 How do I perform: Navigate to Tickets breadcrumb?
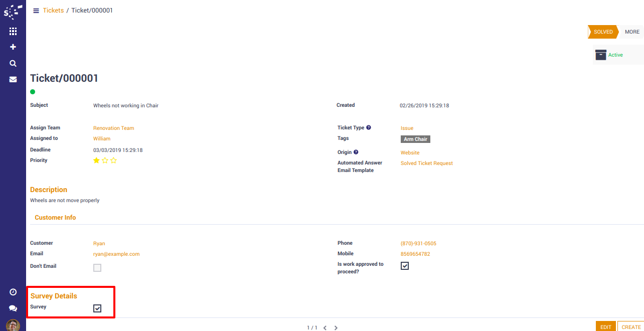click(53, 11)
